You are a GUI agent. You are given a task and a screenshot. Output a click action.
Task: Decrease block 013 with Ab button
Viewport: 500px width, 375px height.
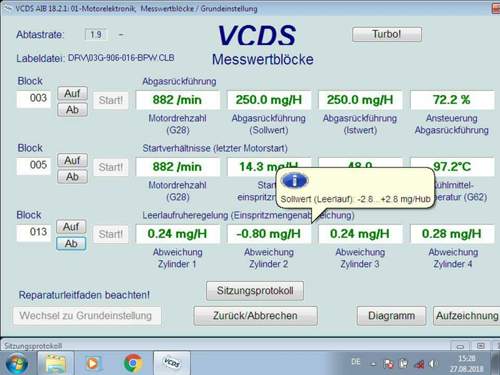(71, 244)
